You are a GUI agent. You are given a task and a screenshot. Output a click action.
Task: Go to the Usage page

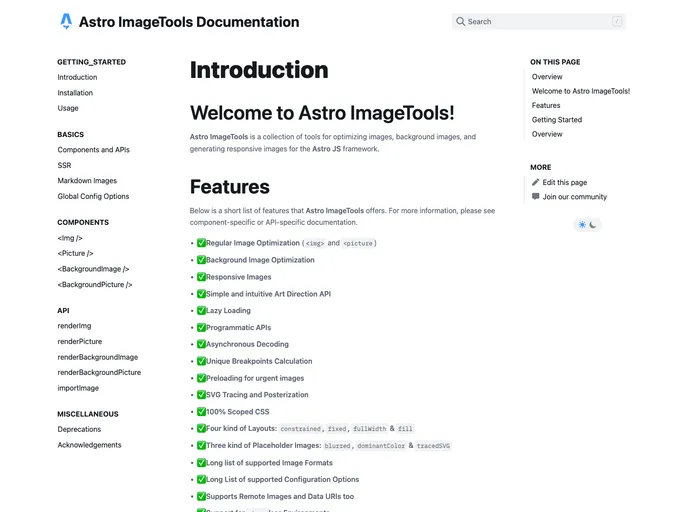[68, 108]
